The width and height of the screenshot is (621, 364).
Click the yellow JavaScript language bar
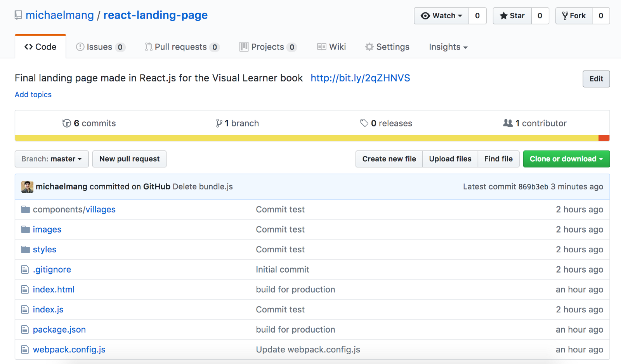(x=307, y=138)
